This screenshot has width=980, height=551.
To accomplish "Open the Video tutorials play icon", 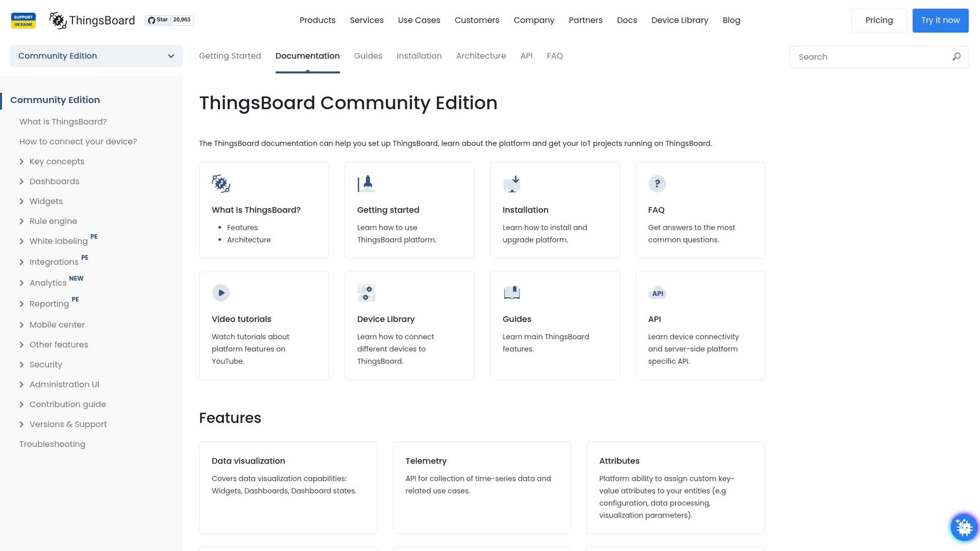I will tap(221, 293).
